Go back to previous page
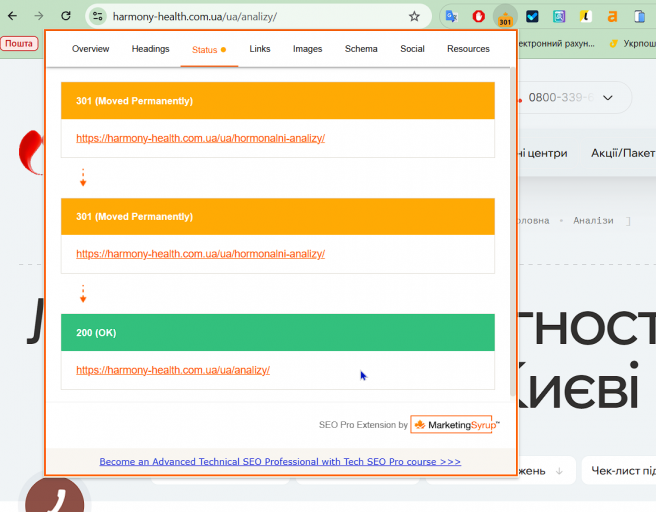This screenshot has width=656, height=512. pyautogui.click(x=13, y=16)
